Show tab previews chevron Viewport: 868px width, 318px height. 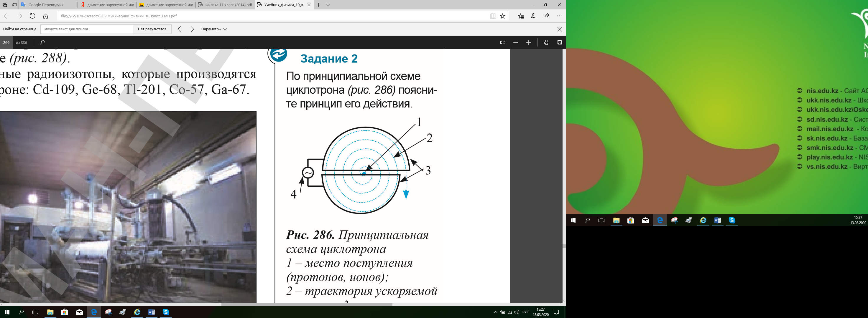(328, 5)
